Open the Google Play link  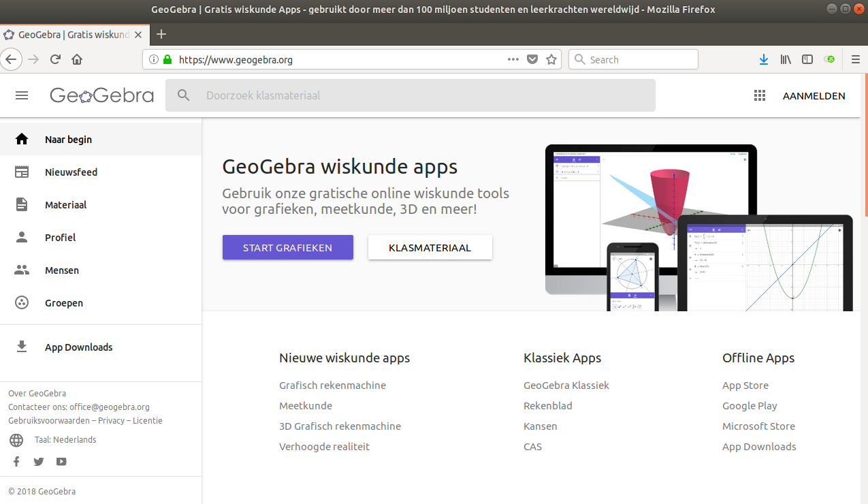[x=750, y=406]
